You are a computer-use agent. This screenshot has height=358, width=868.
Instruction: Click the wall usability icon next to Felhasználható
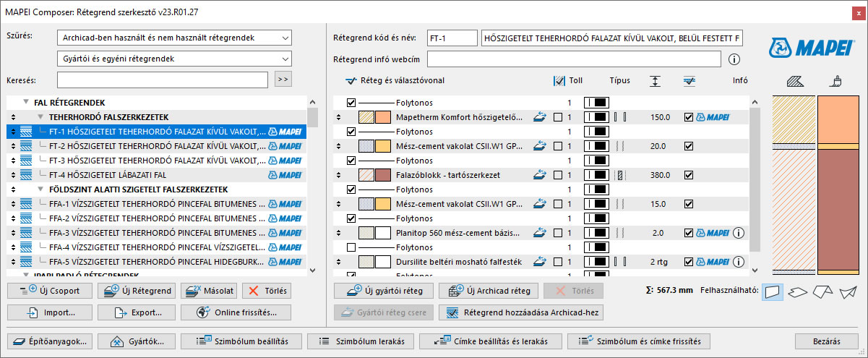point(774,291)
